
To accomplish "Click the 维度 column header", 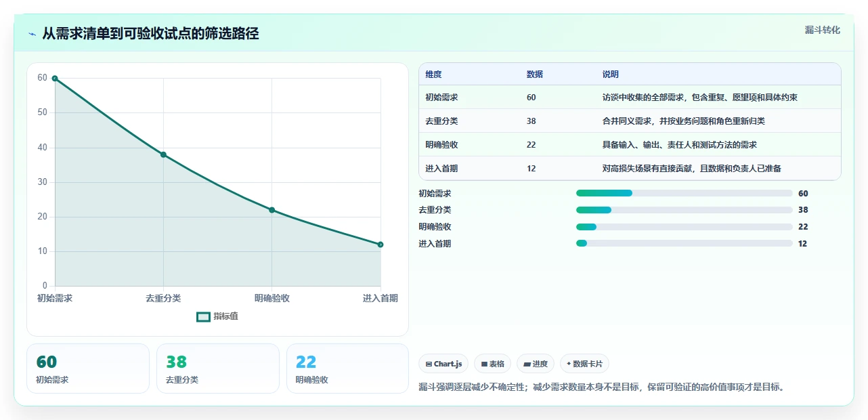I will tap(433, 75).
